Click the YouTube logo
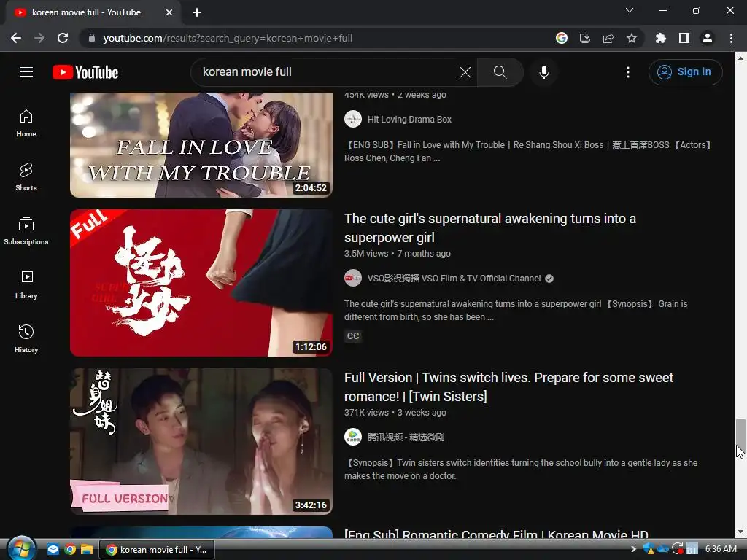747x560 pixels. [85, 72]
